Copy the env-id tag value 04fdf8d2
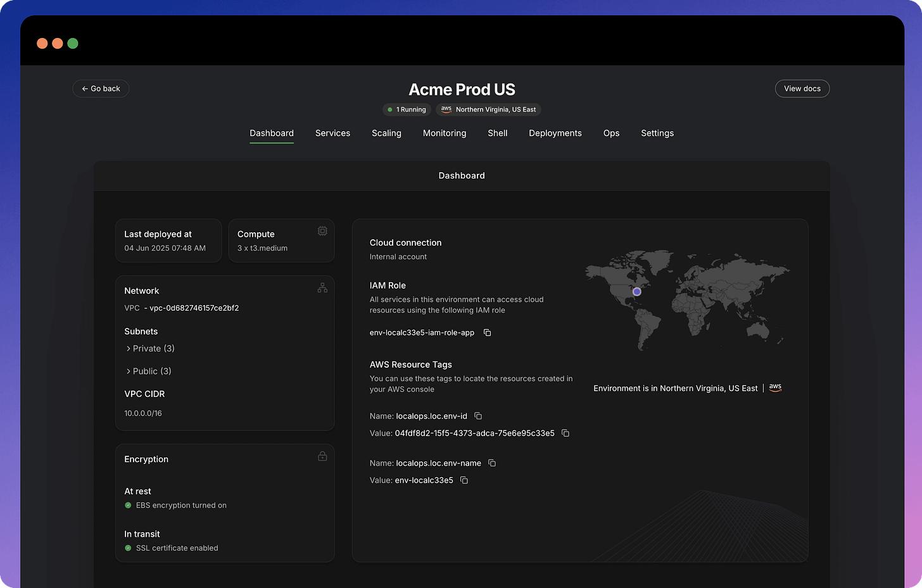Screen dimensions: 922x588 (565, 434)
